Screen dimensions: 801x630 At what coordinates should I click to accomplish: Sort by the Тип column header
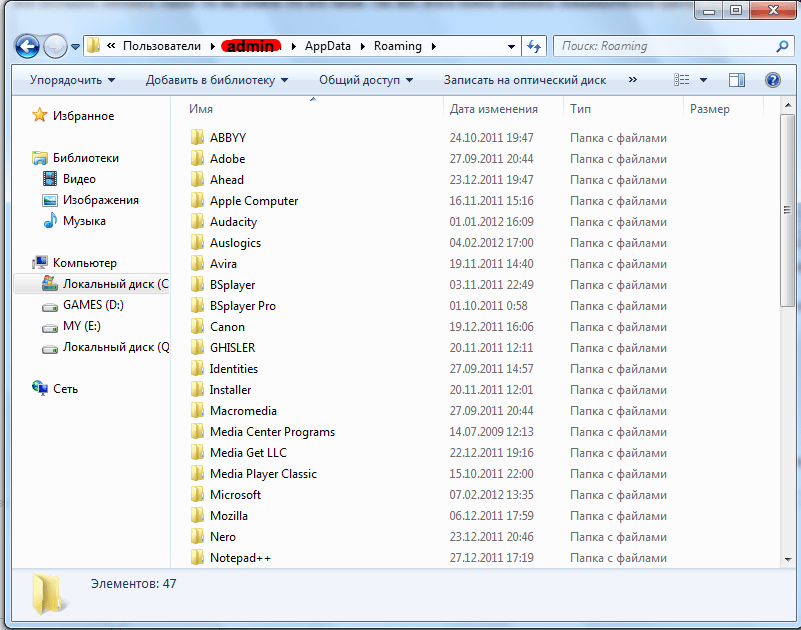click(580, 109)
